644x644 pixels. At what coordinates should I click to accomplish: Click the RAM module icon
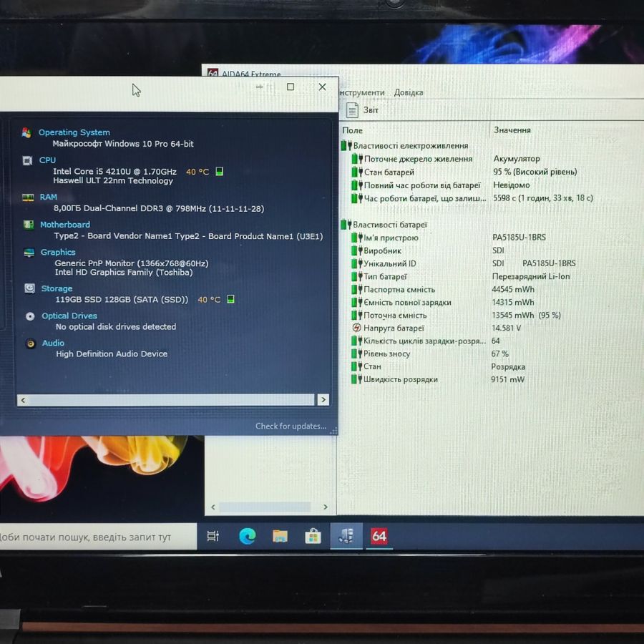pos(27,197)
